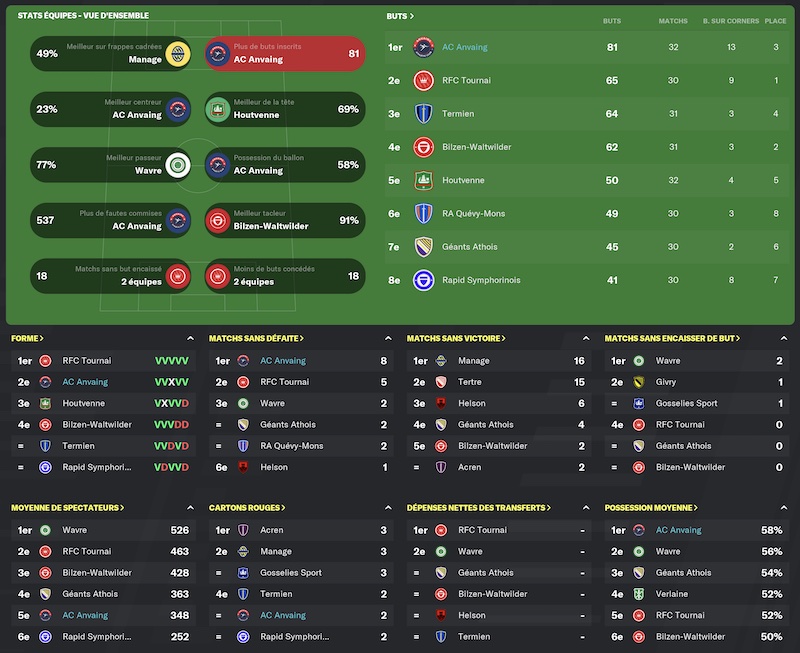
Task: Click Houtvenne green crest in Buts table
Action: [x=423, y=180]
